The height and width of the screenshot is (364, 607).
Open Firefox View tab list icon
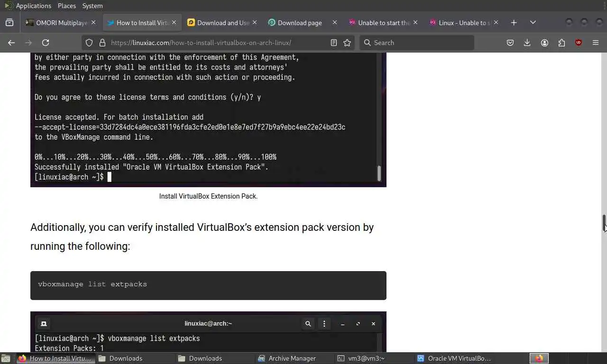(x=9, y=22)
